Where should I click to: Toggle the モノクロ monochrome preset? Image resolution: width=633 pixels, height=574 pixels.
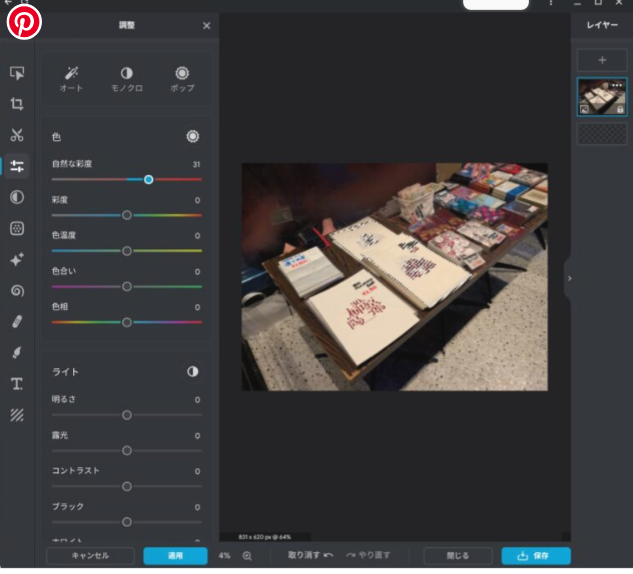(x=127, y=79)
